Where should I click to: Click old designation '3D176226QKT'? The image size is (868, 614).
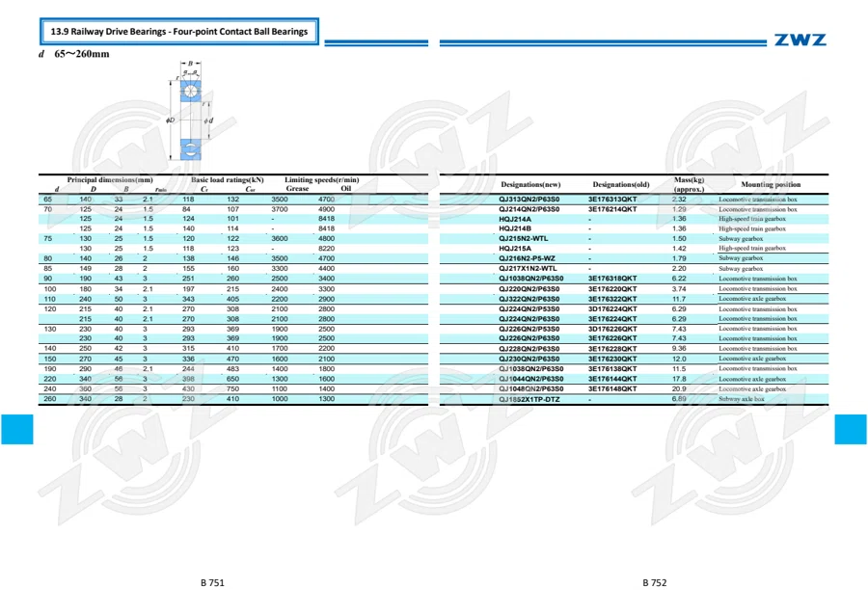[x=612, y=329]
